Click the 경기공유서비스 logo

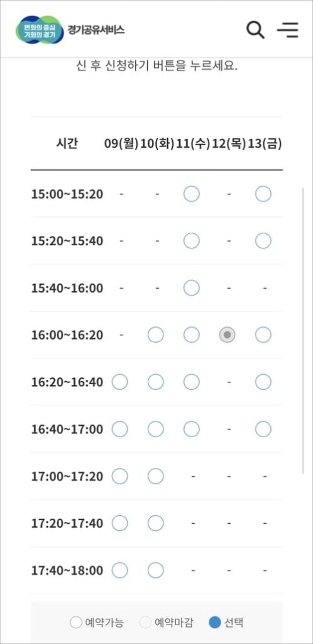pyautogui.click(x=70, y=30)
